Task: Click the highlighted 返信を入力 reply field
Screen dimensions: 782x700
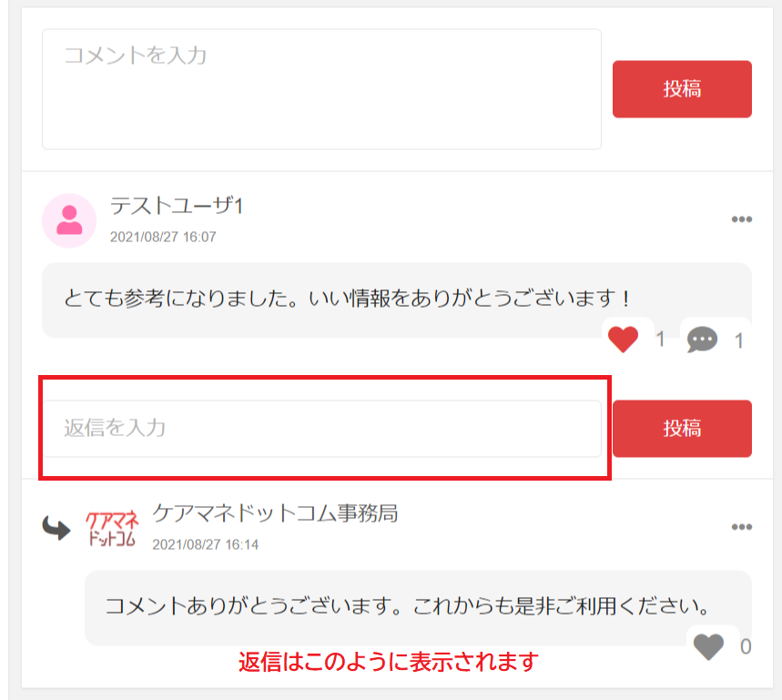Action: 323,428
